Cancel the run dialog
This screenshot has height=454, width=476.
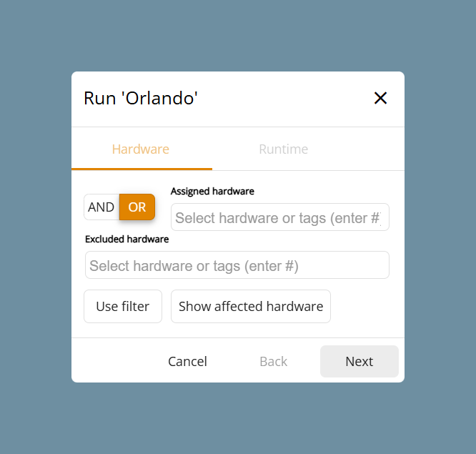click(187, 361)
